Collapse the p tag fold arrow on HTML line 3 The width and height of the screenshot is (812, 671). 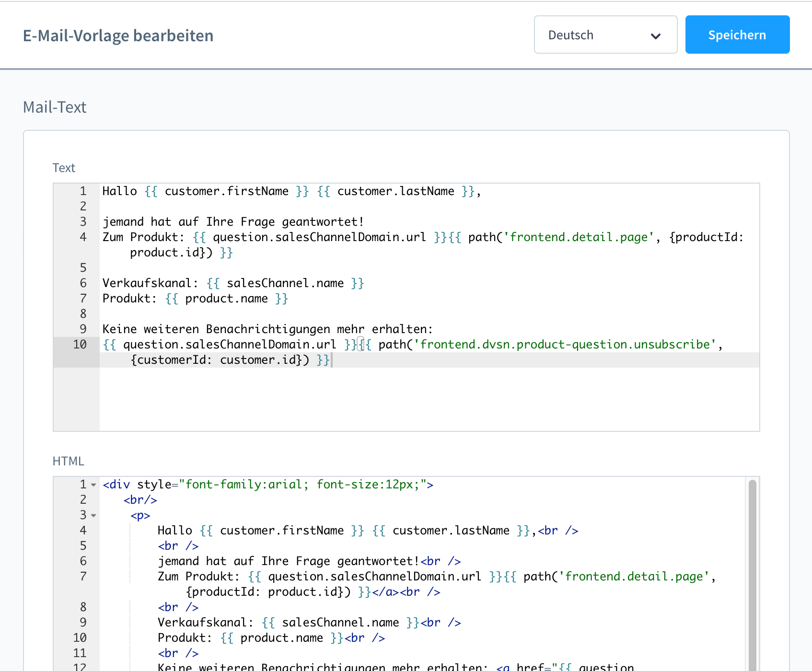[x=93, y=516]
